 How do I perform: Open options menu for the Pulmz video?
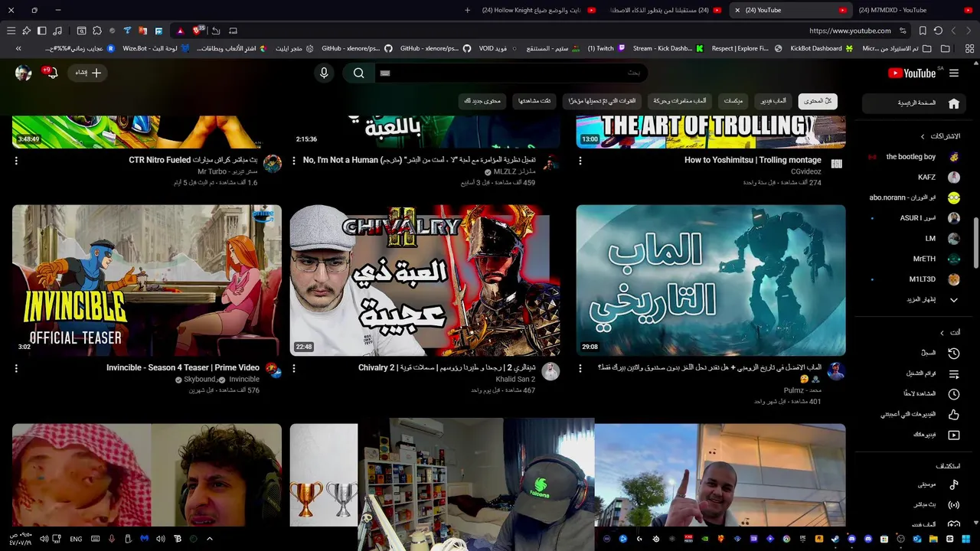(x=580, y=368)
